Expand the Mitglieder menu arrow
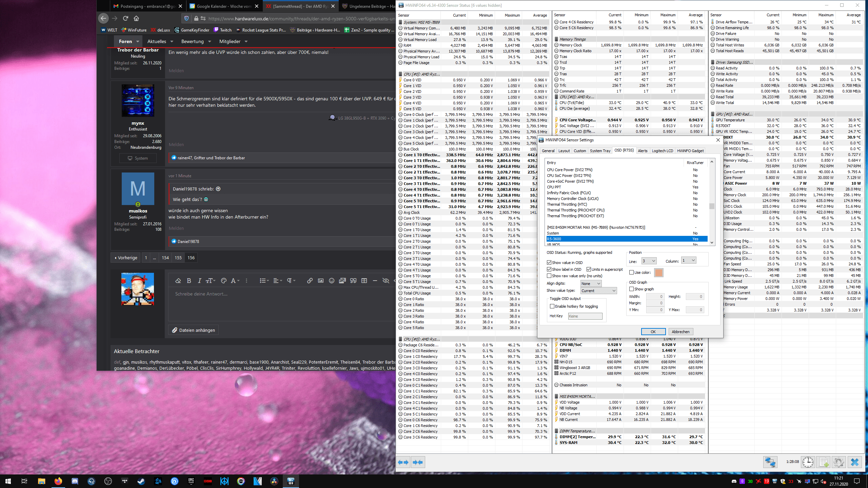This screenshot has height=488, width=868. click(x=246, y=41)
